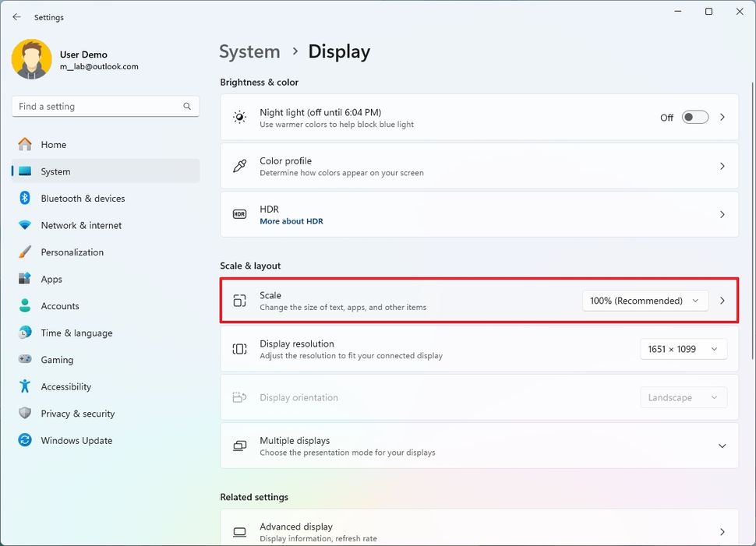Viewport: 756px width, 546px height.
Task: Expand the Multiple displays section
Action: [x=721, y=446]
